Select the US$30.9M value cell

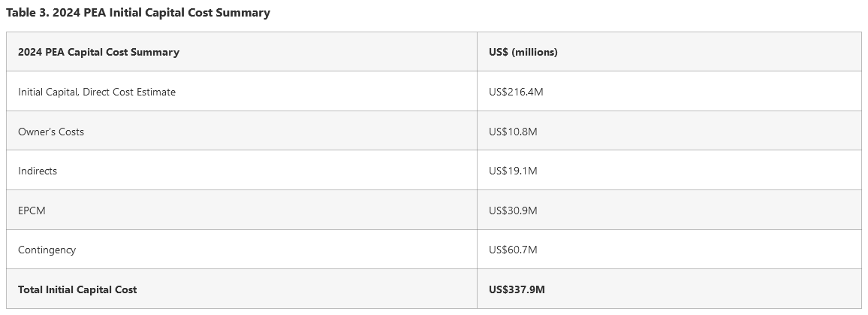click(x=513, y=211)
